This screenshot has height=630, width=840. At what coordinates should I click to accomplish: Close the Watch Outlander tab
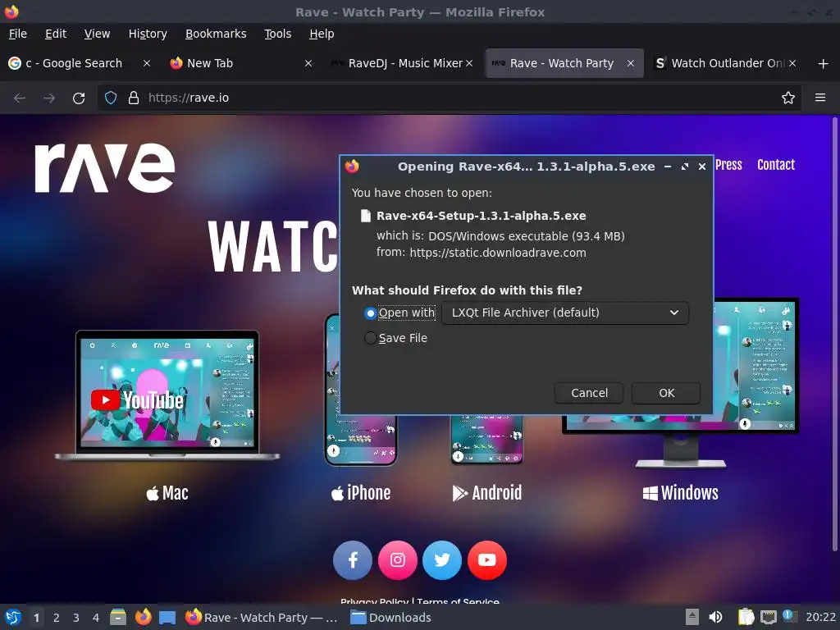click(792, 63)
